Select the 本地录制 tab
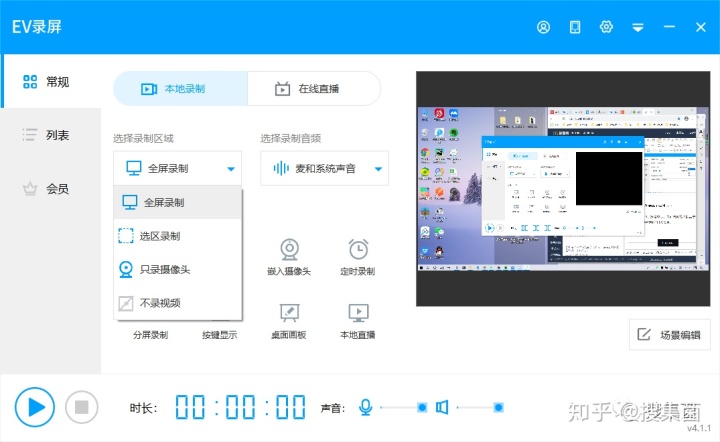The height and width of the screenshot is (442, 720). pos(180,89)
